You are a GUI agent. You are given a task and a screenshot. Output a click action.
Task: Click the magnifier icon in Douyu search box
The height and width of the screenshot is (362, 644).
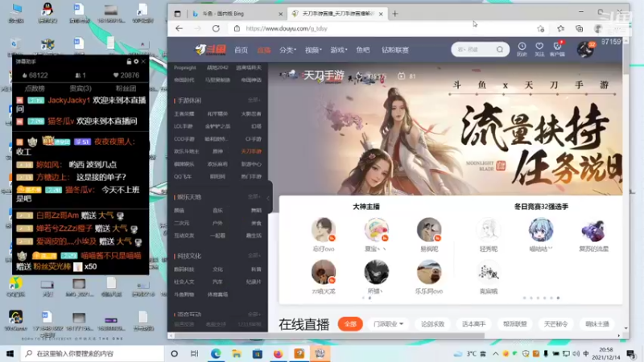click(499, 49)
